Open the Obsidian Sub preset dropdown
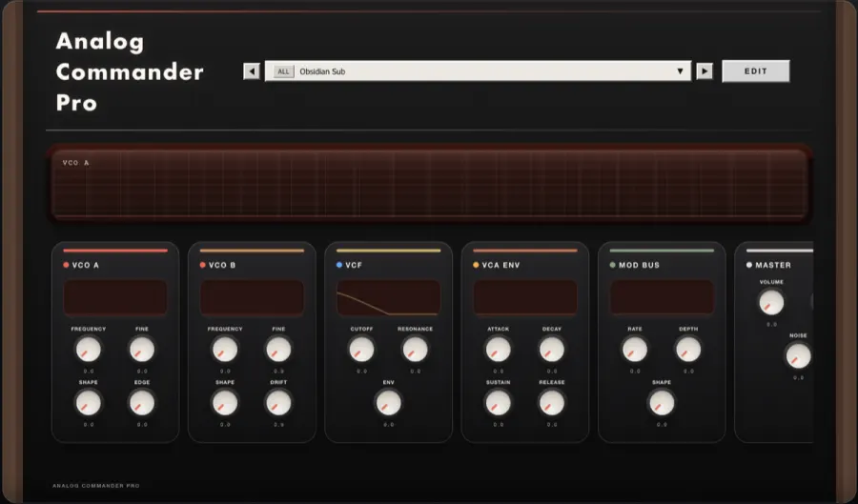The image size is (858, 504). (477, 71)
